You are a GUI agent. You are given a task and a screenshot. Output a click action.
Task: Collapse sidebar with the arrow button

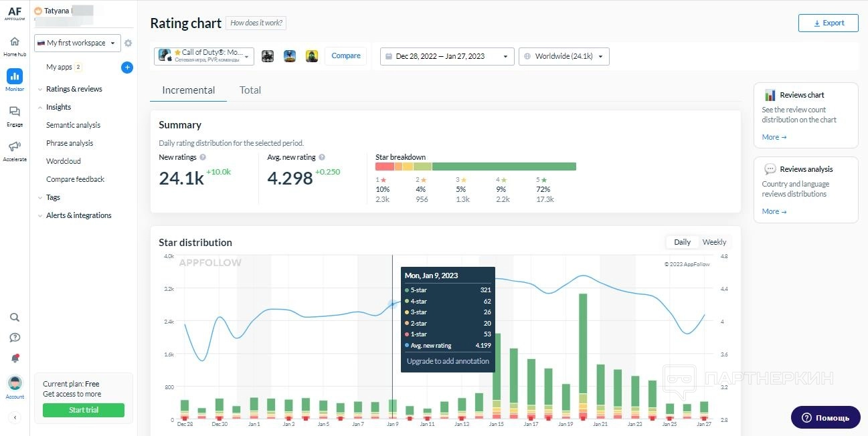click(x=15, y=417)
